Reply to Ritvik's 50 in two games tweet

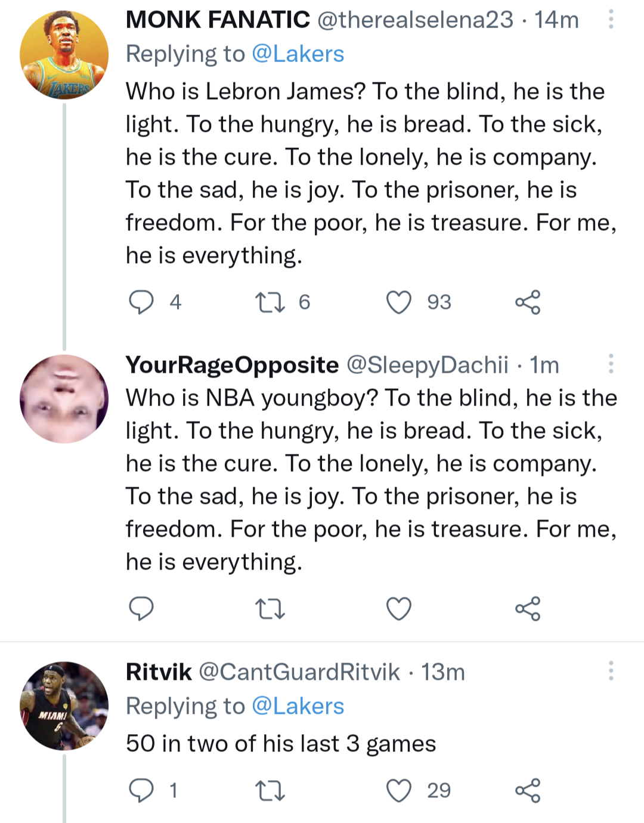coord(141,790)
